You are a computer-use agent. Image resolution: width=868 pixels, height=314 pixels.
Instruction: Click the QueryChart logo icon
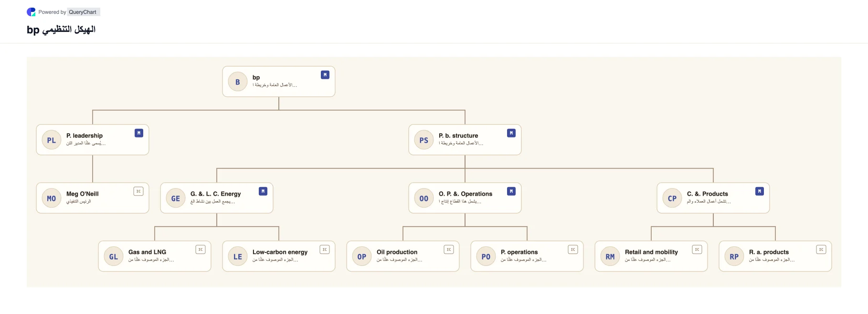31,12
